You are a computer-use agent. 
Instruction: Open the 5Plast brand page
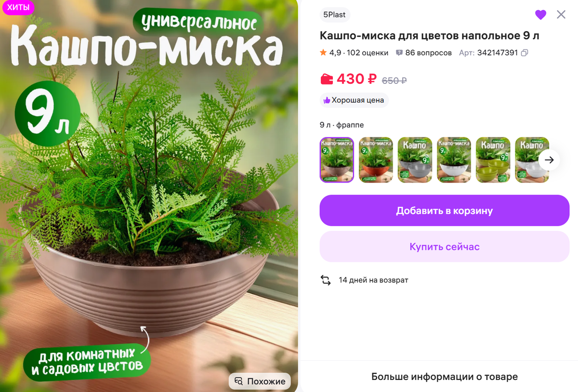[334, 14]
